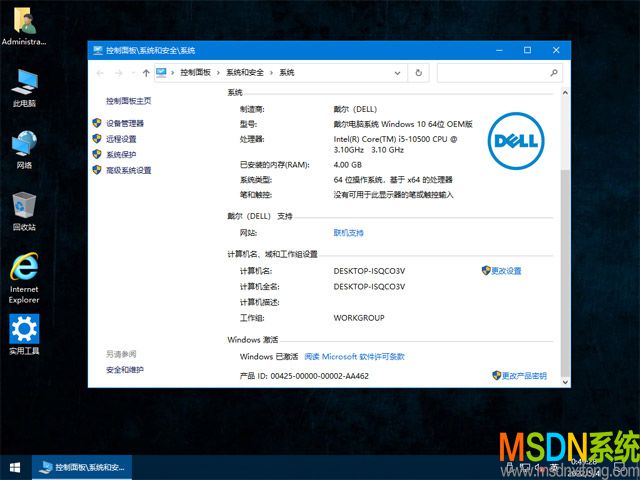The height and width of the screenshot is (480, 640).
Task: Select the DESKTOP-ISQCO3V computer name text
Action: pos(369,271)
